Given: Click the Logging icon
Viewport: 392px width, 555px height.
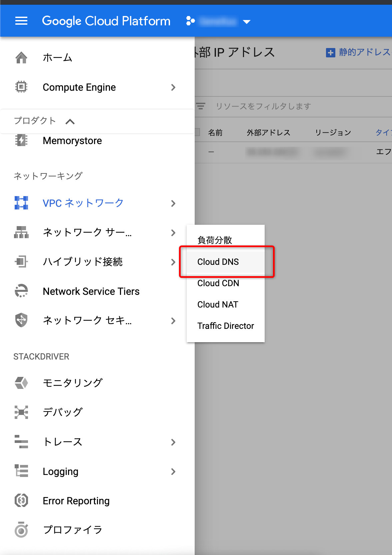Looking at the screenshot, I should pos(21,471).
